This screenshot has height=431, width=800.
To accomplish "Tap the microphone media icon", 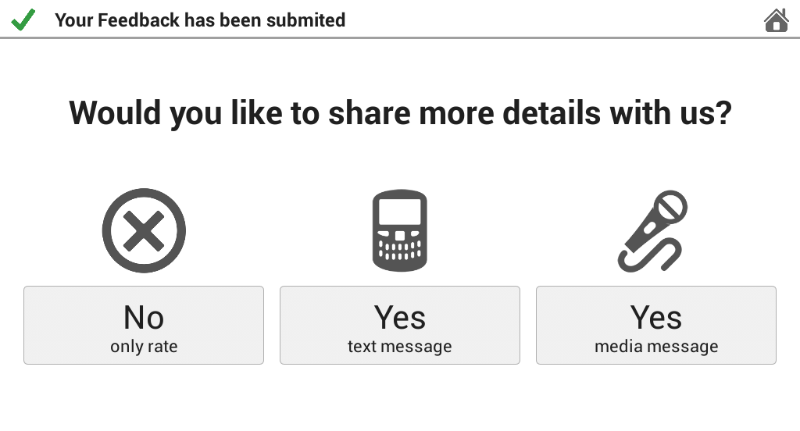I will coord(653,231).
